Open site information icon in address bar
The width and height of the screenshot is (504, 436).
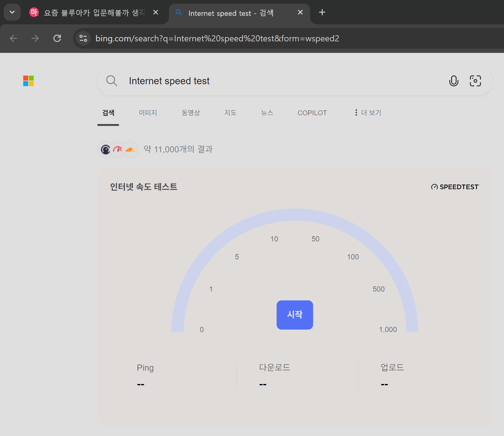click(x=83, y=38)
